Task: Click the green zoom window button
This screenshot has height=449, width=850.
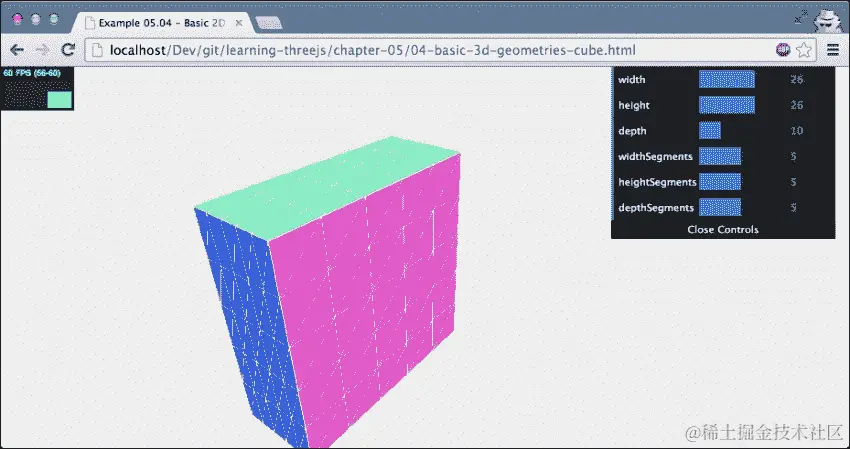Action: (x=54, y=19)
